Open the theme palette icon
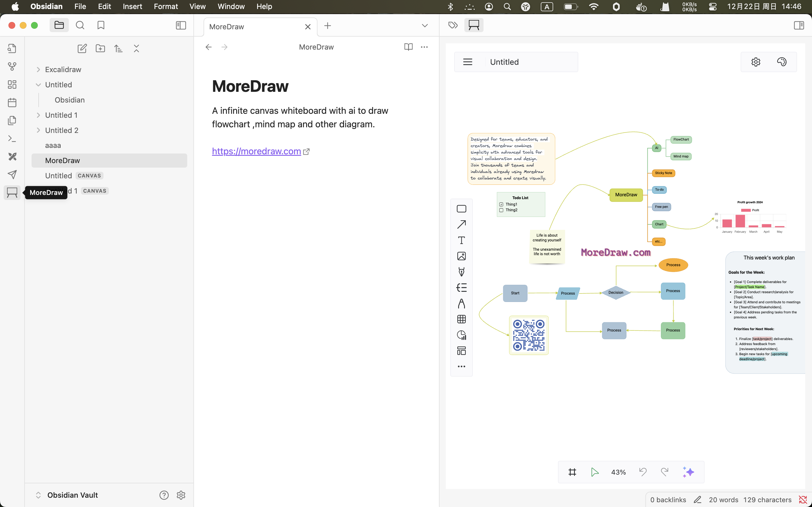Image resolution: width=812 pixels, height=507 pixels. (x=782, y=62)
